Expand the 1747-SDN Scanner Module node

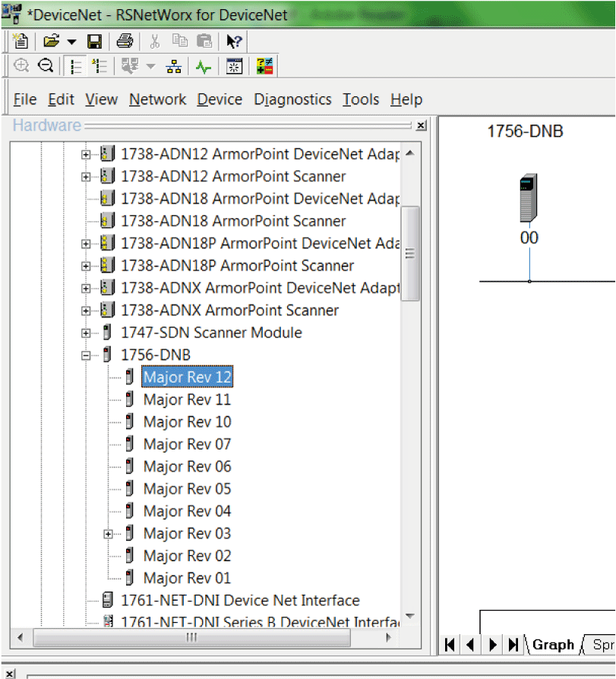(x=86, y=333)
